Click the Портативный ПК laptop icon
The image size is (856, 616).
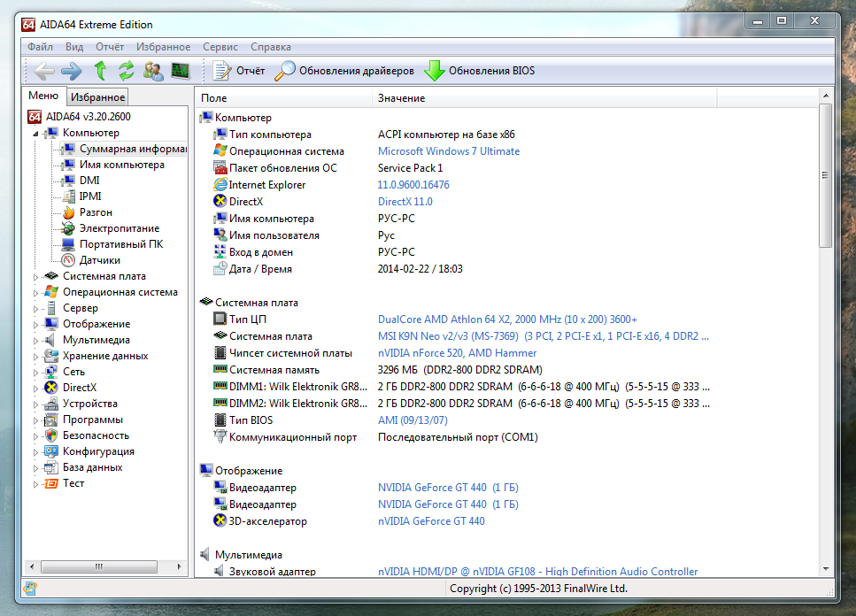click(68, 244)
